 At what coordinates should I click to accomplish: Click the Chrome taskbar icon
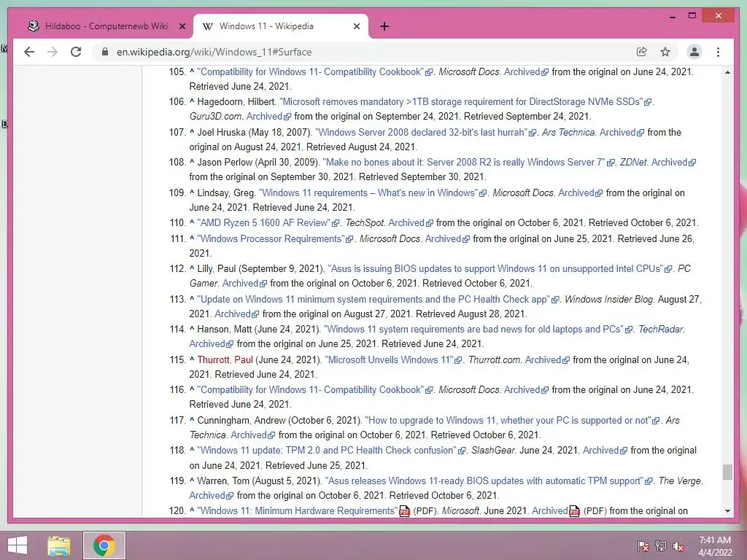104,545
